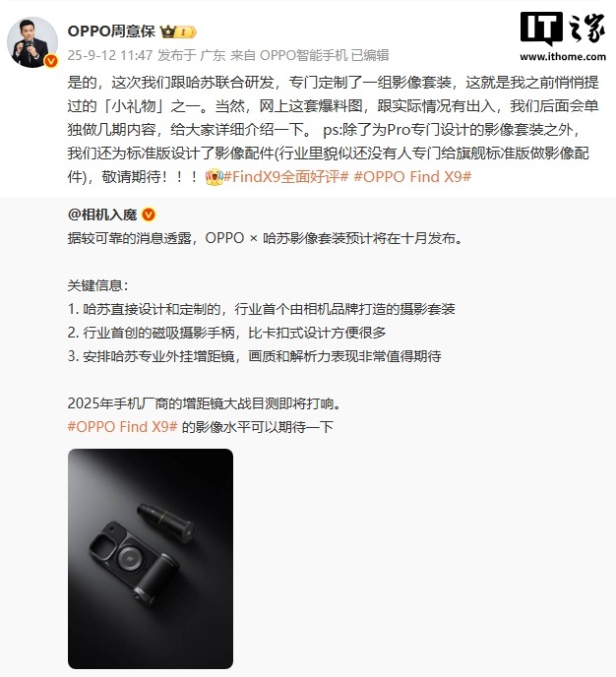Click the surprised face emoji in post
The height and width of the screenshot is (677, 616).
click(215, 176)
